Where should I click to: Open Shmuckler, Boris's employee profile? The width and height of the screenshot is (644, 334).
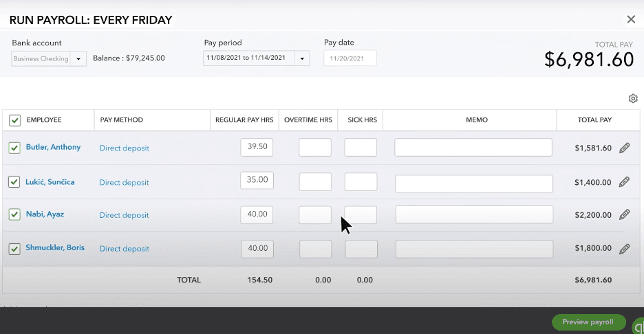click(55, 247)
